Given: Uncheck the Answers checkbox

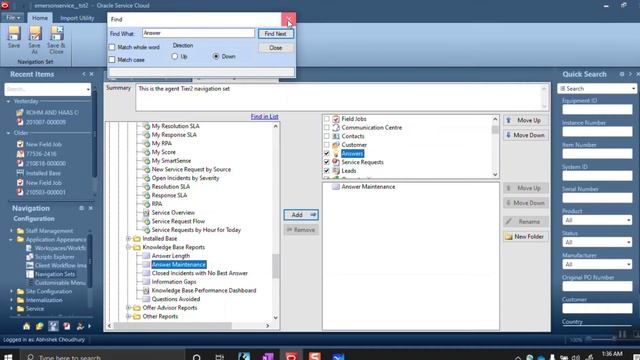Looking at the screenshot, I should pyautogui.click(x=327, y=153).
